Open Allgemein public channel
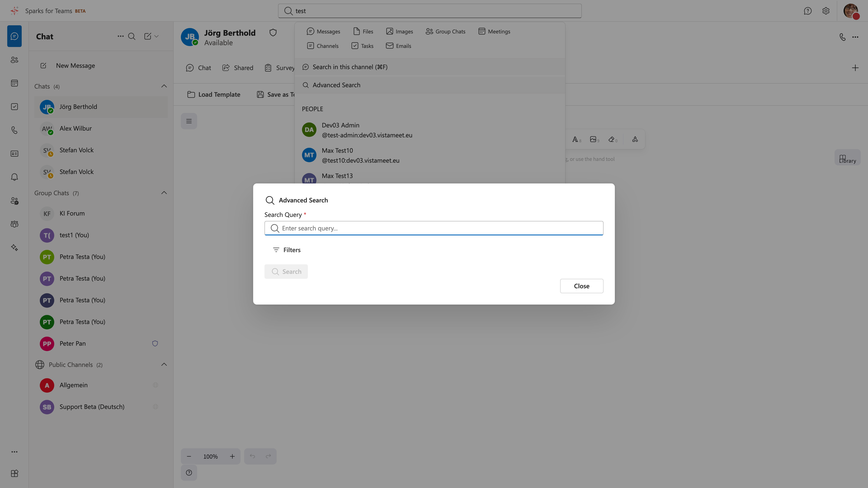The width and height of the screenshot is (868, 488). coord(101,385)
